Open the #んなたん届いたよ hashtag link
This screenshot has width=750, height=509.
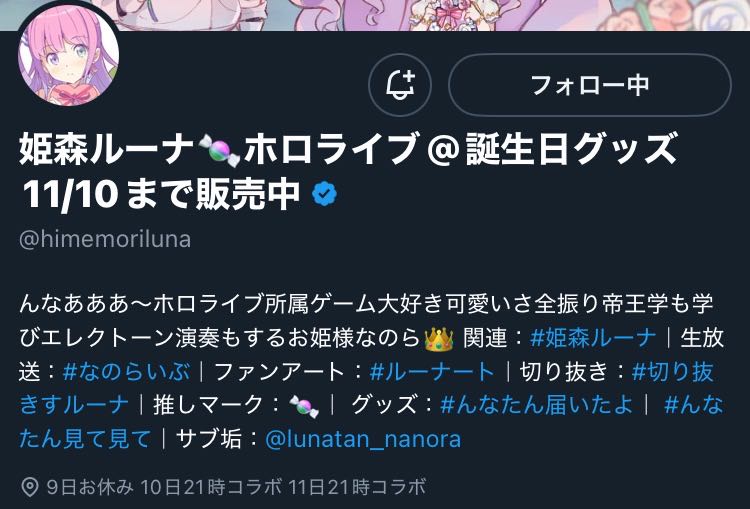537,405
